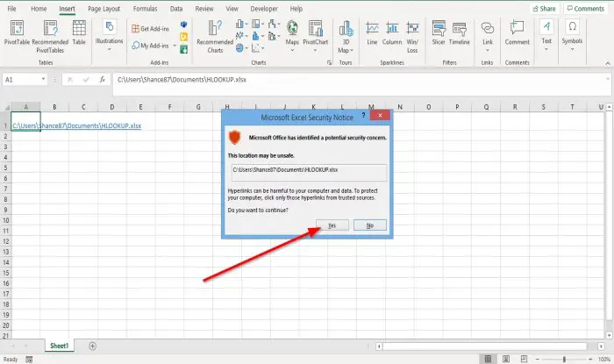
Task: Switch to Page Layout view
Action: click(x=506, y=359)
